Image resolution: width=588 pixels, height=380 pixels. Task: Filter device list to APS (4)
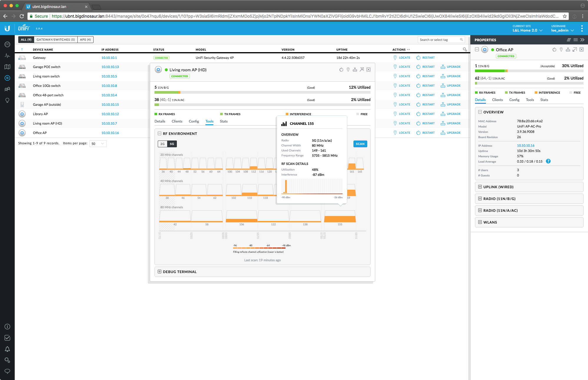[85, 39]
